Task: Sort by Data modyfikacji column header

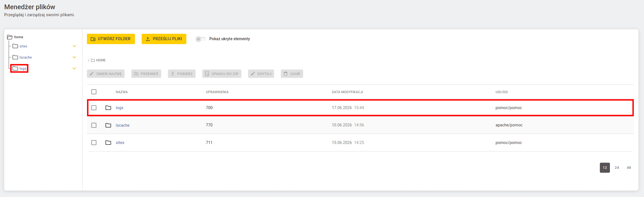Action: 347,92
